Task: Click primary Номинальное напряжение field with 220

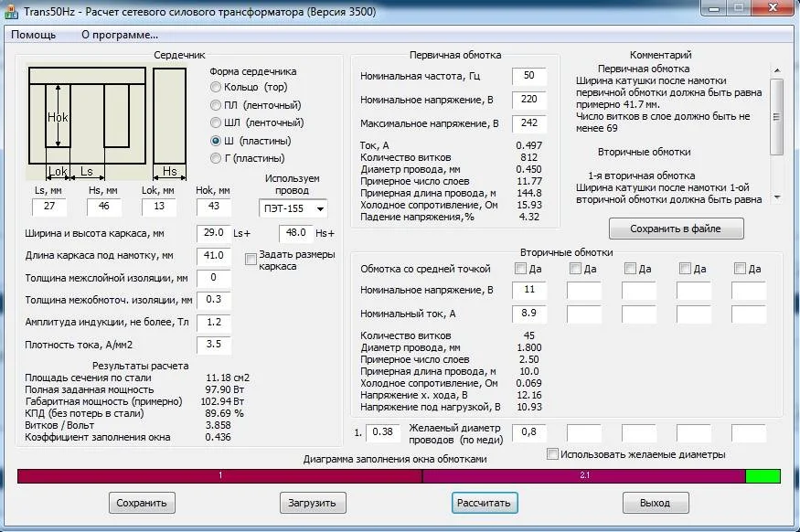Action: tap(529, 100)
